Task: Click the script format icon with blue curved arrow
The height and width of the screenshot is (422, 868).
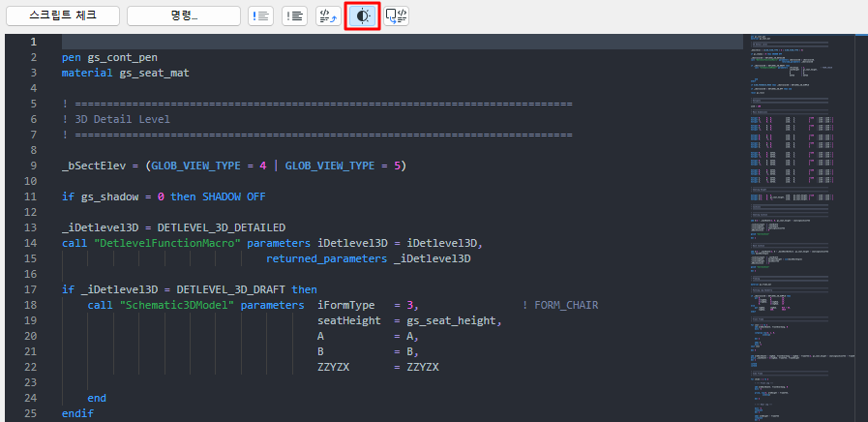Action: (x=328, y=16)
